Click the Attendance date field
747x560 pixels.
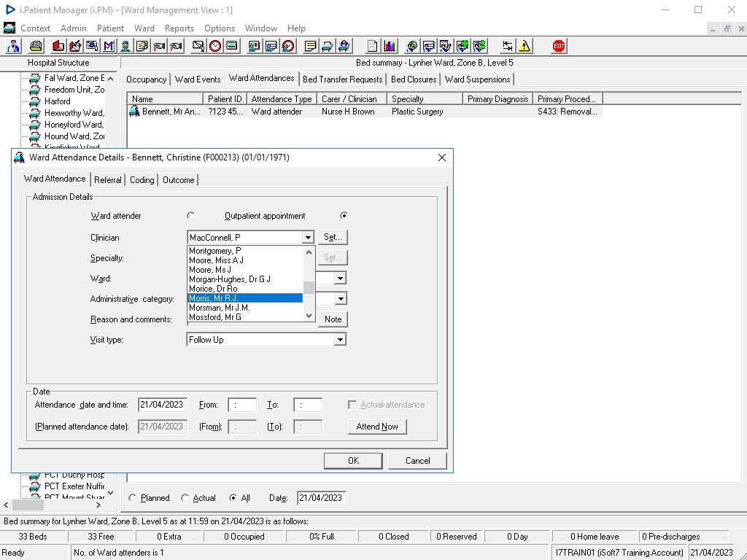point(163,405)
